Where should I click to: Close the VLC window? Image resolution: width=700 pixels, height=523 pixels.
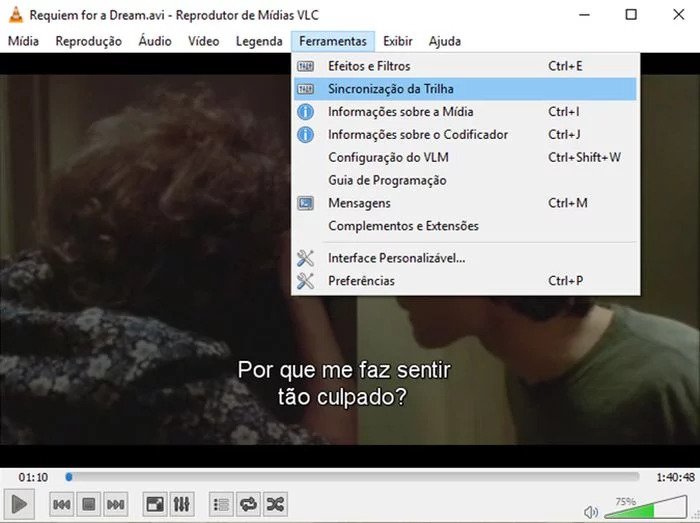tap(679, 15)
